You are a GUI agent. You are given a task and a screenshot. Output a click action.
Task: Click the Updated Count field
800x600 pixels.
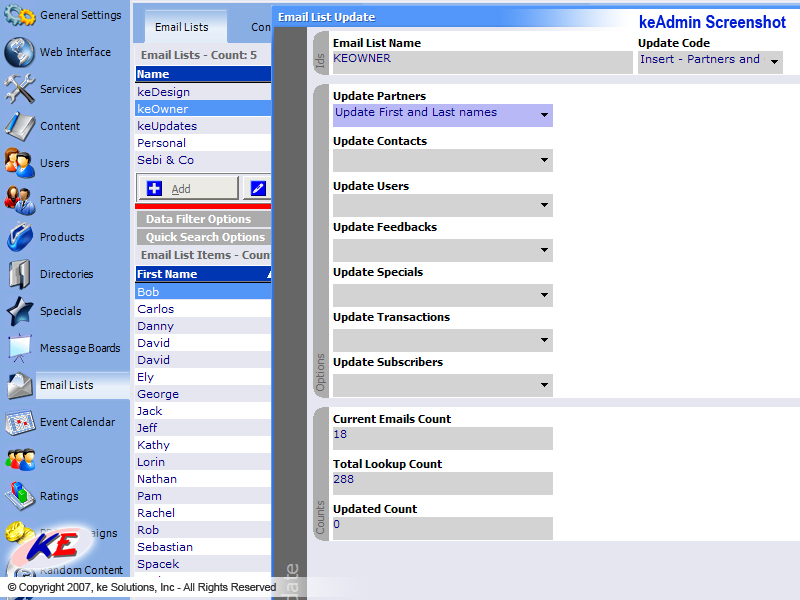click(442, 528)
